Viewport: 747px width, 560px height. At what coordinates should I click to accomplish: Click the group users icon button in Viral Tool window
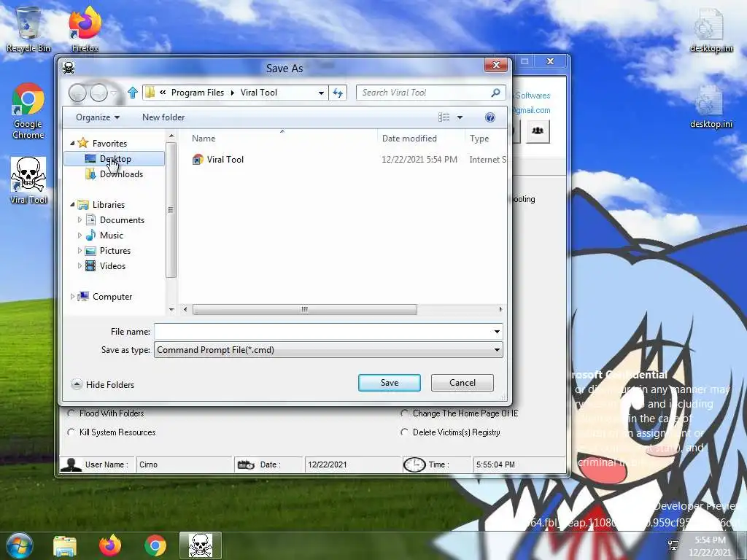click(x=538, y=131)
